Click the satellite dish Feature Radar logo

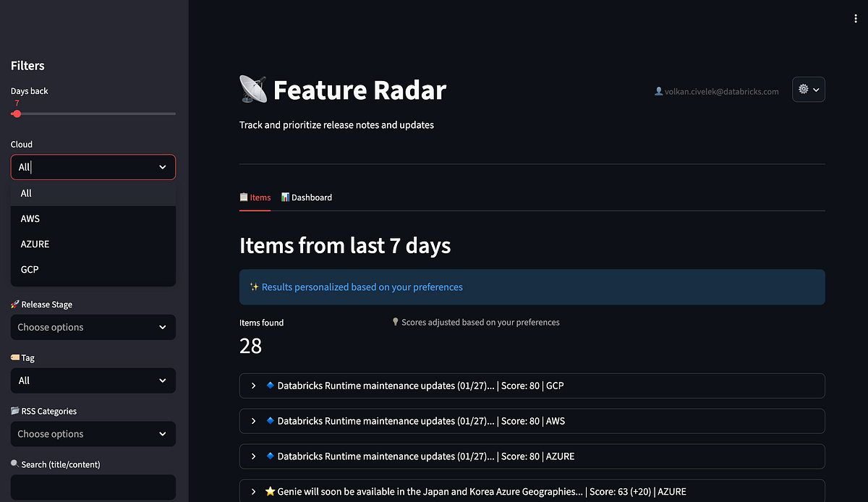point(253,90)
